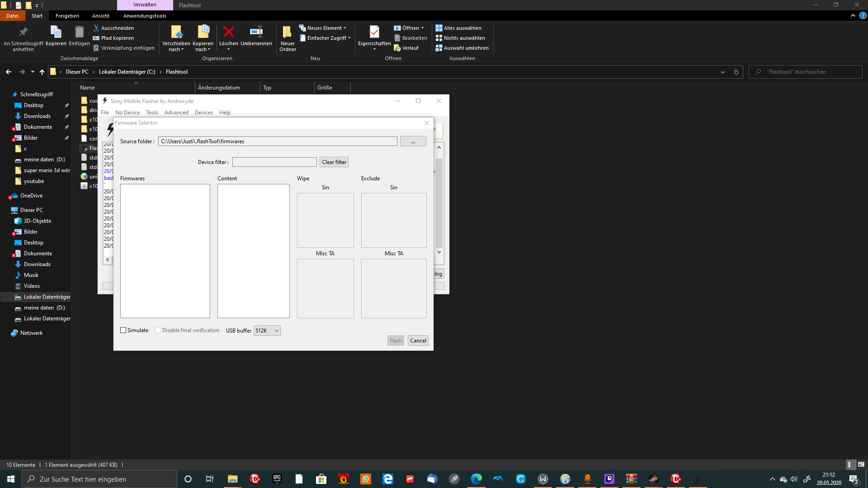Open Explorer help question mark icon

(863, 15)
